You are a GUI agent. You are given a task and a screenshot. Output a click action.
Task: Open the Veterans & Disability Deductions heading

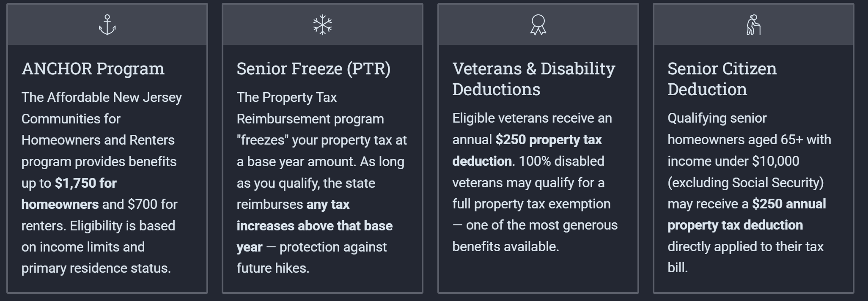tap(533, 79)
